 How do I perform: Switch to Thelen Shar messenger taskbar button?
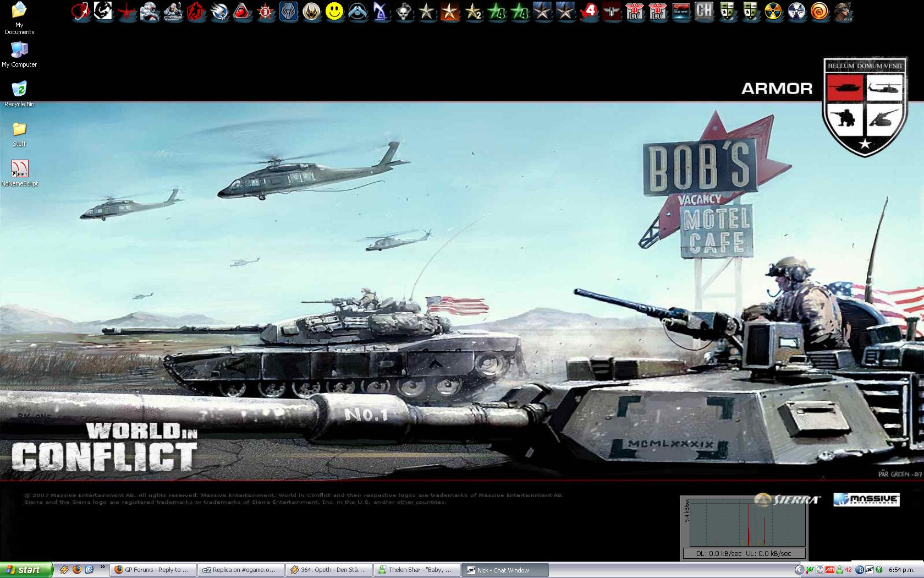417,570
